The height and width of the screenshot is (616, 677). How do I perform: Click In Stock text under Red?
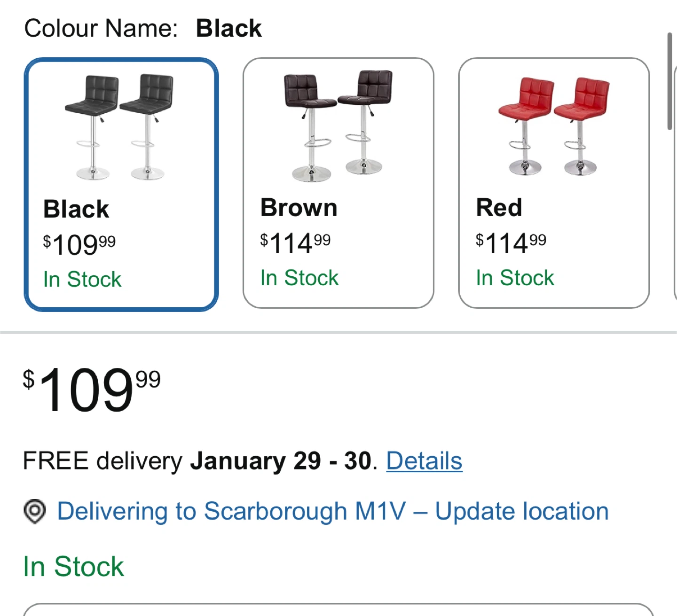515,278
